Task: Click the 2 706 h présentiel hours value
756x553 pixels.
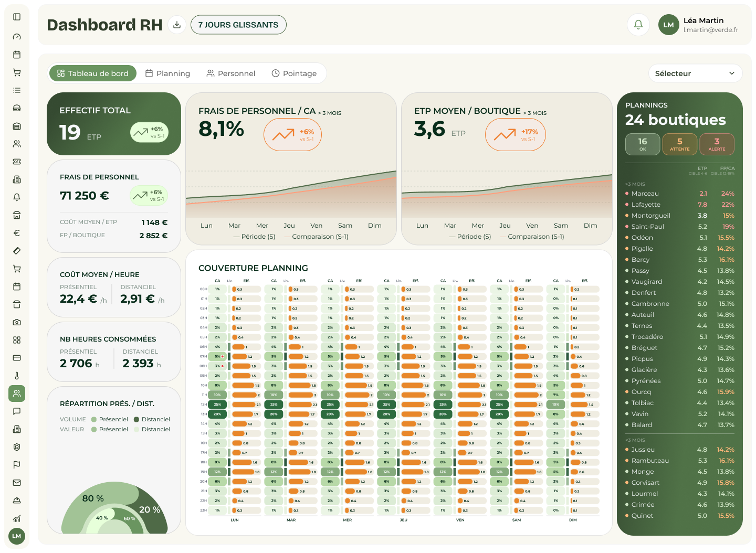Action: click(x=80, y=363)
